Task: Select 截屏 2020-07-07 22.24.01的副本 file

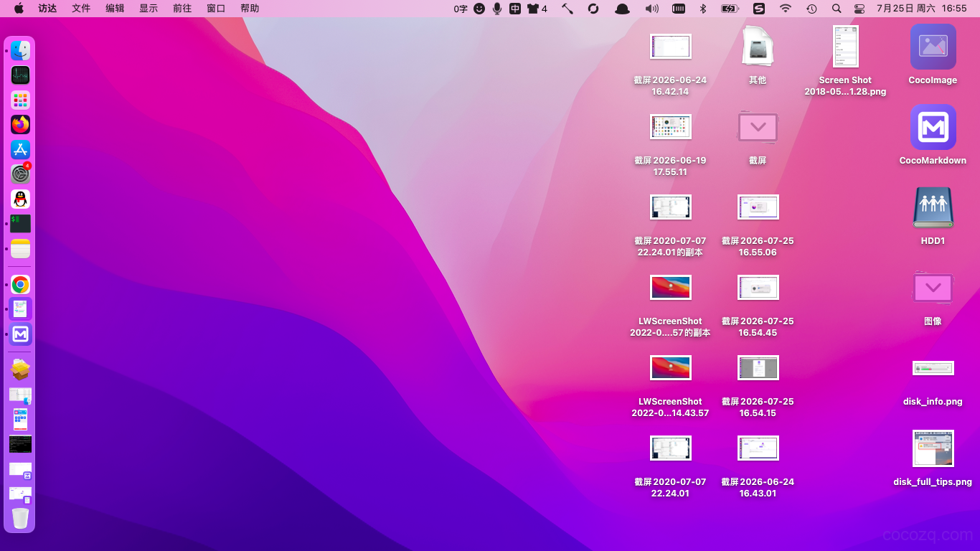Action: 670,207
